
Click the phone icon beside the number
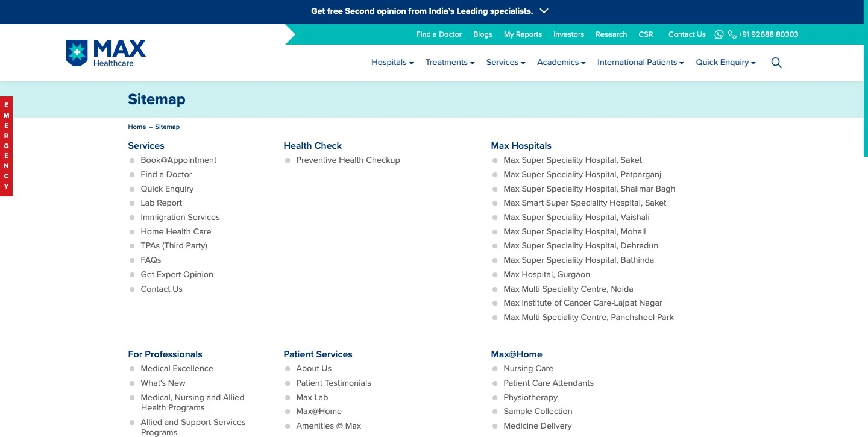732,34
